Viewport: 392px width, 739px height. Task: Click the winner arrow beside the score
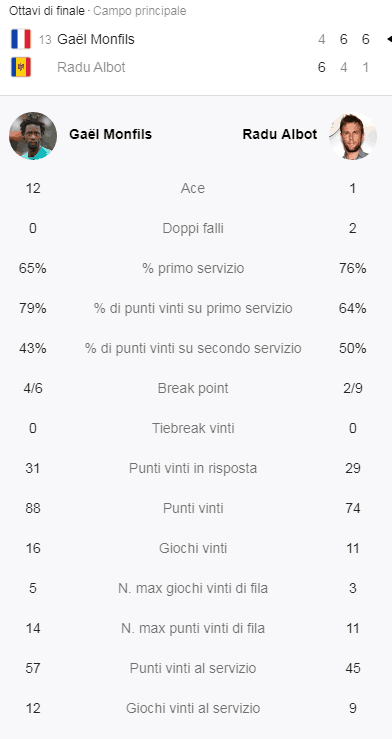click(389, 39)
